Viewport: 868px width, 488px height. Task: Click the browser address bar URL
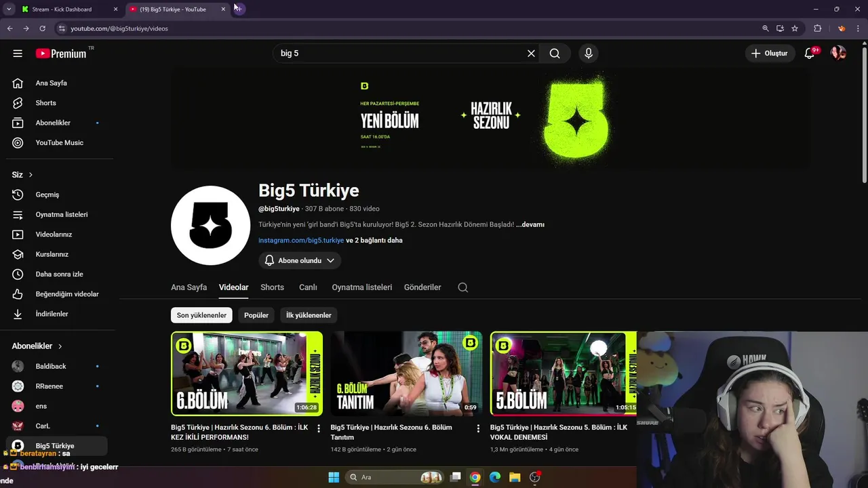point(119,28)
